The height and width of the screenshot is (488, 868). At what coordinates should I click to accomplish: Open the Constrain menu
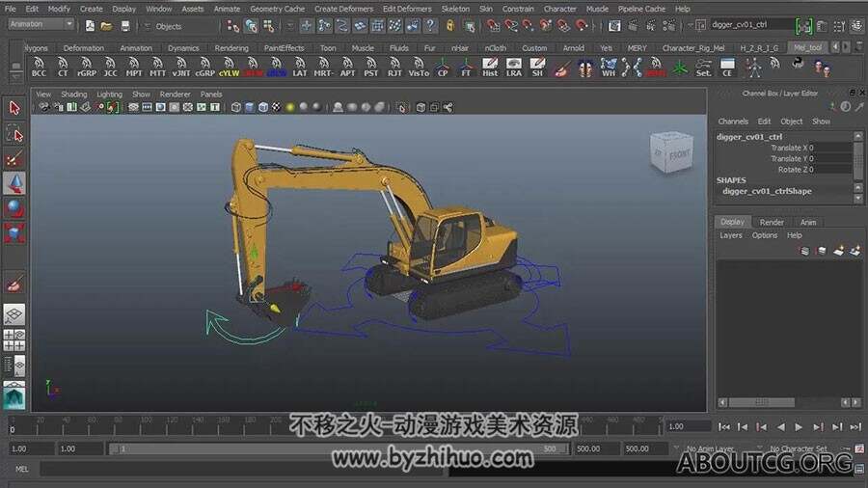coord(518,9)
